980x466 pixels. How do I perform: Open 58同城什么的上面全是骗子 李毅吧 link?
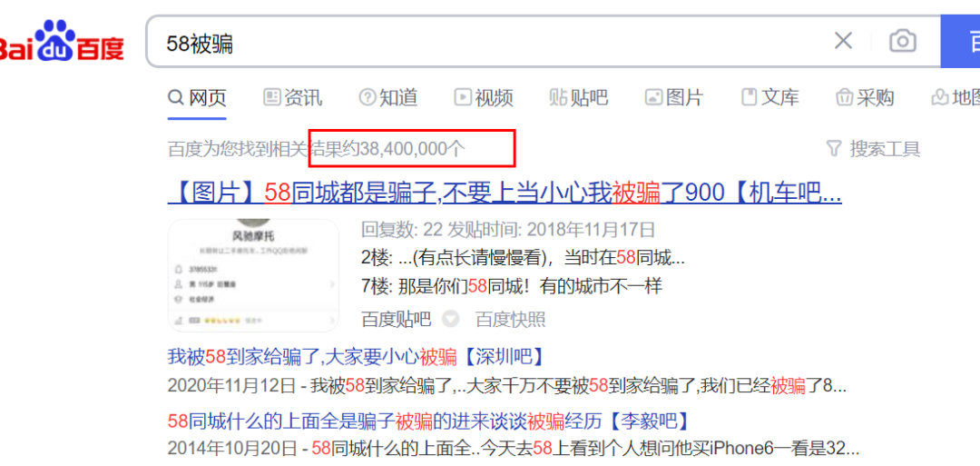pos(428,421)
